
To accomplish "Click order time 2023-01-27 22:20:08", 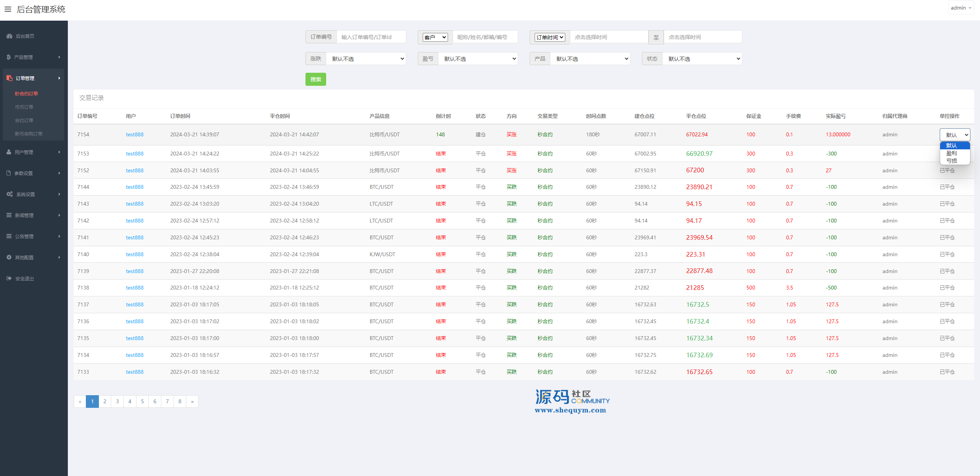I will [195, 271].
